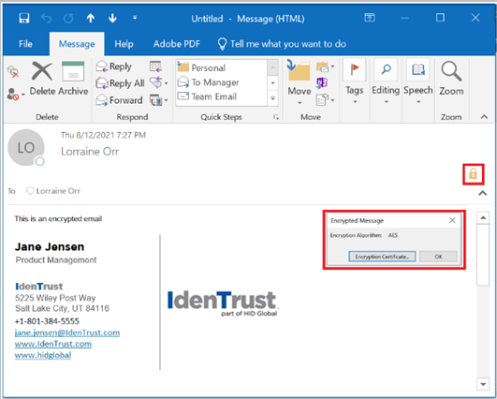Viewport: 497px width, 399px height.
Task: Click the jane.jensen@IdenTrust.com link
Action: tap(67, 333)
